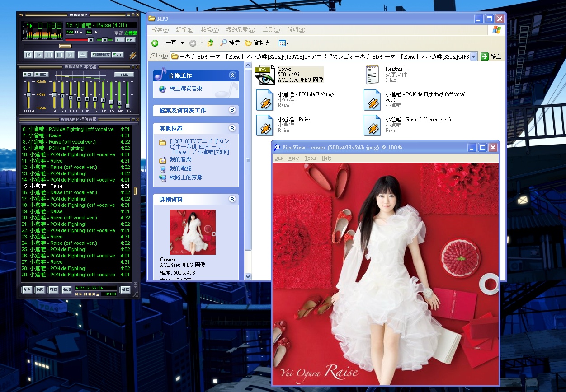Select the 小倉唯 - Raise song file icon
This screenshot has width=566, height=392.
click(264, 125)
